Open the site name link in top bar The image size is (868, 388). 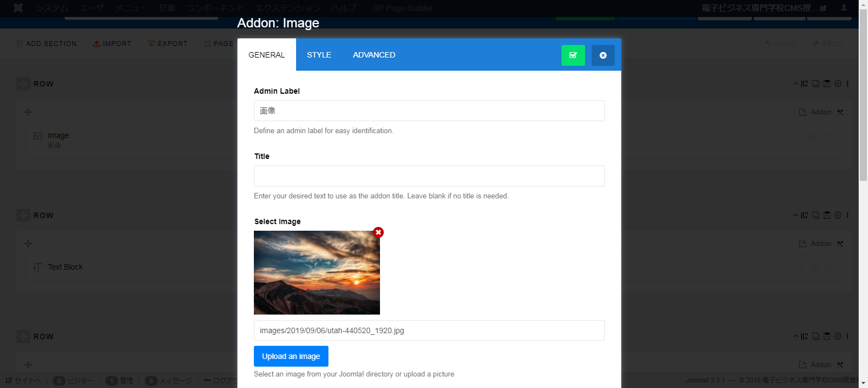pos(764,8)
